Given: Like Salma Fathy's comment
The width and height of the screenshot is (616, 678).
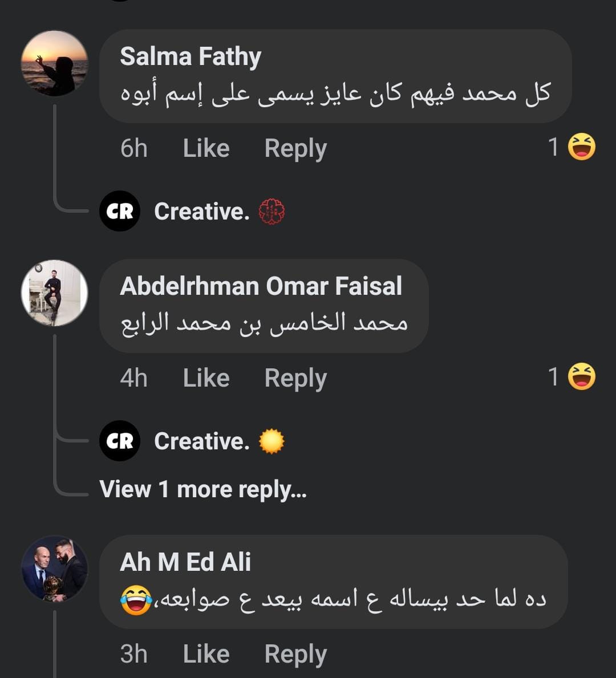Looking at the screenshot, I should pos(206,148).
